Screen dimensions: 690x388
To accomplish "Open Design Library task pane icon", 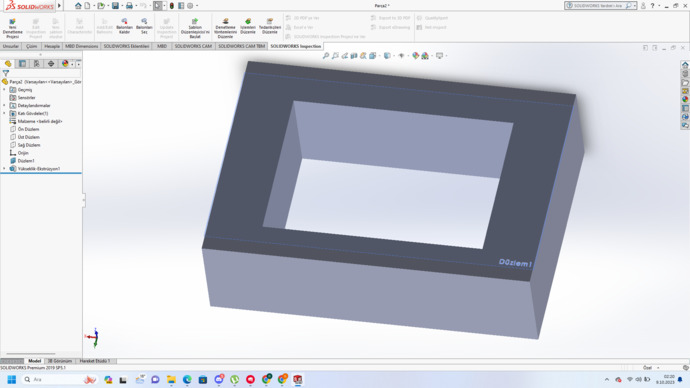I will pyautogui.click(x=685, y=73).
